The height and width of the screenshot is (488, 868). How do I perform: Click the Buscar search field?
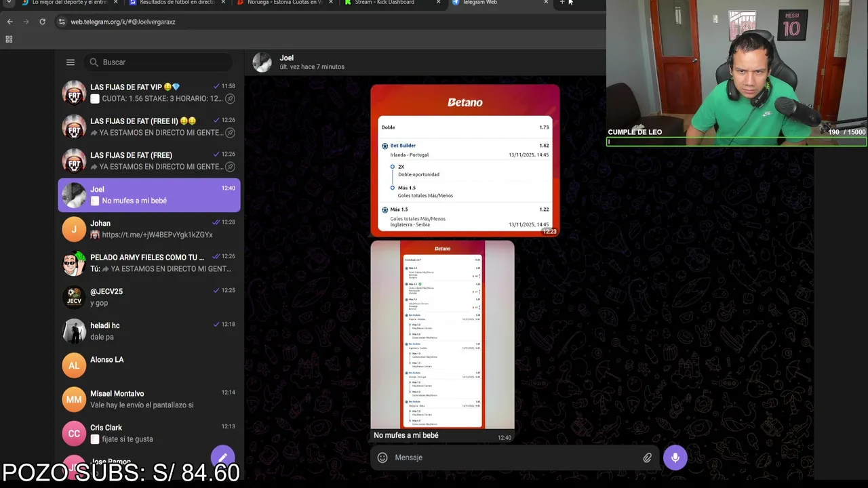(x=159, y=62)
